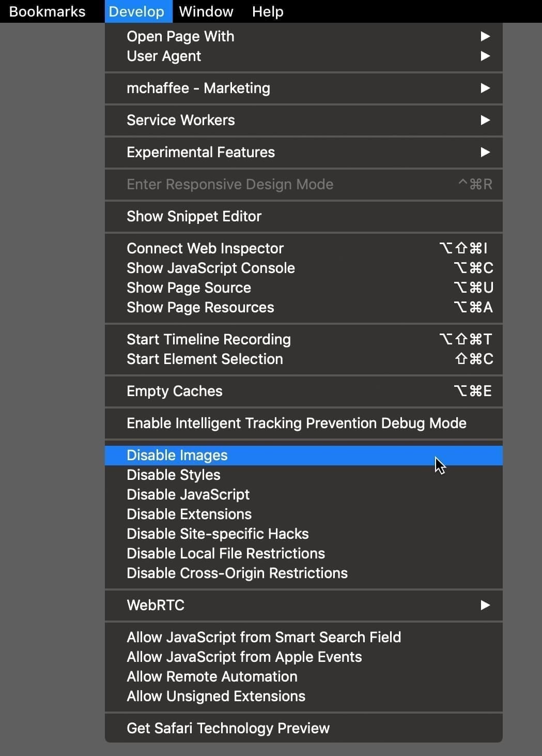Screen dimensions: 542x756
Task: Open Experimental Features submenu
Action: point(200,152)
